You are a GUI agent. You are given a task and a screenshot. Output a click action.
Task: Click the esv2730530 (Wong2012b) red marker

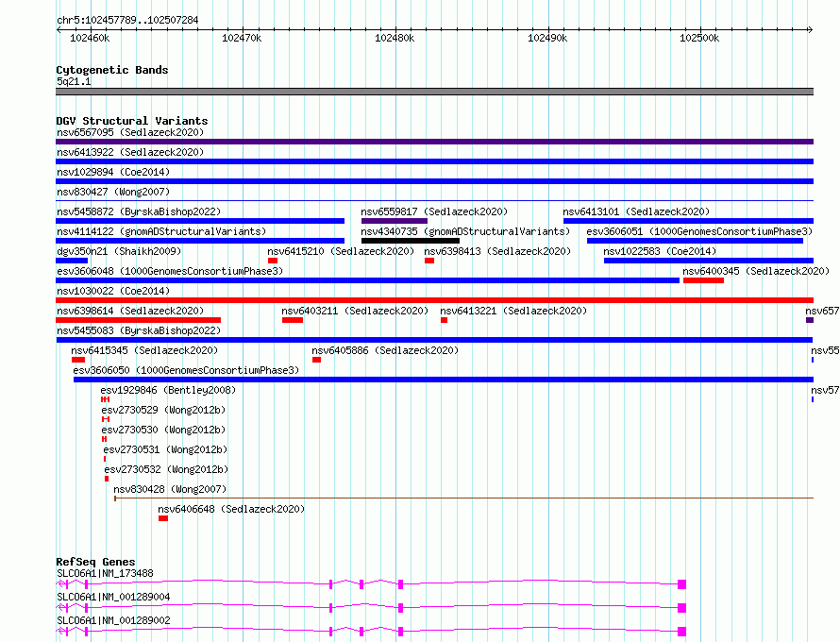click(104, 439)
